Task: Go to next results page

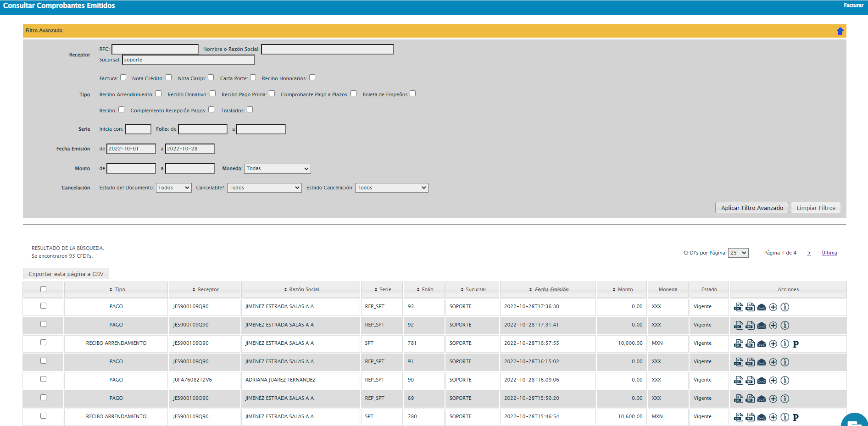Action: 809,253
